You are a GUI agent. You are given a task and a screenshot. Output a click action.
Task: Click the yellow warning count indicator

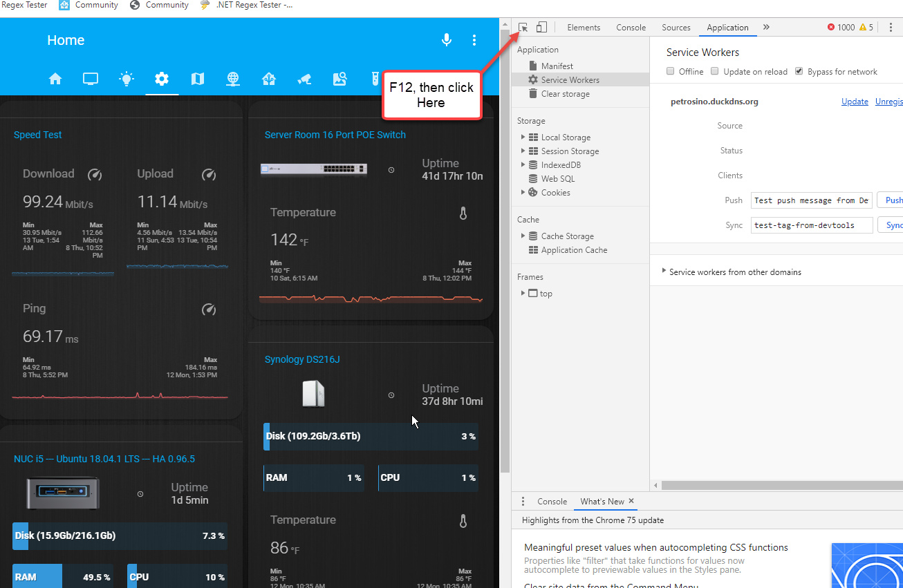(x=866, y=28)
